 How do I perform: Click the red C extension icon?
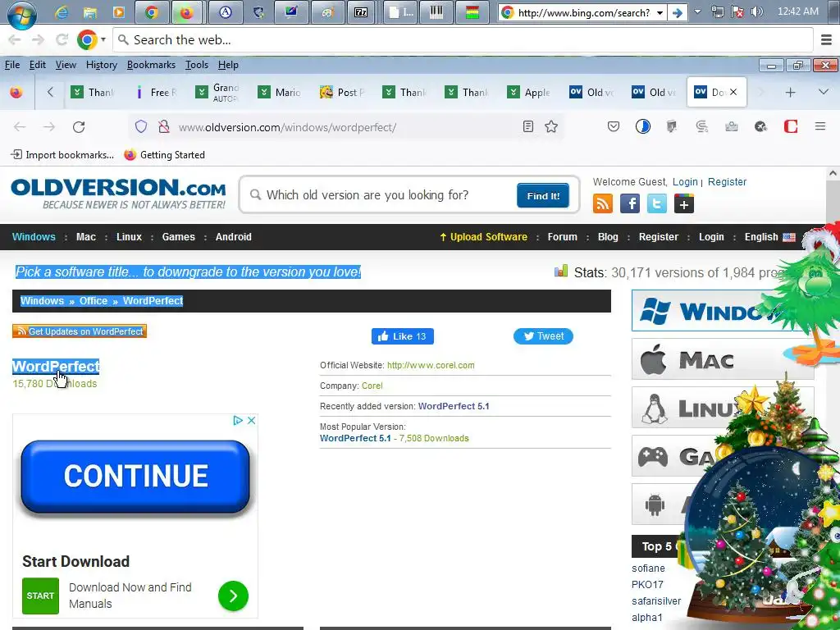click(x=791, y=126)
